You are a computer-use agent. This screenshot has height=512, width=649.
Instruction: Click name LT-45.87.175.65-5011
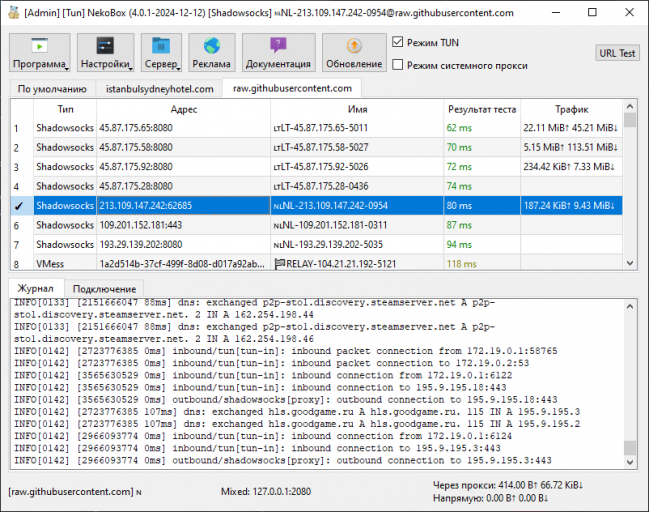click(320, 128)
